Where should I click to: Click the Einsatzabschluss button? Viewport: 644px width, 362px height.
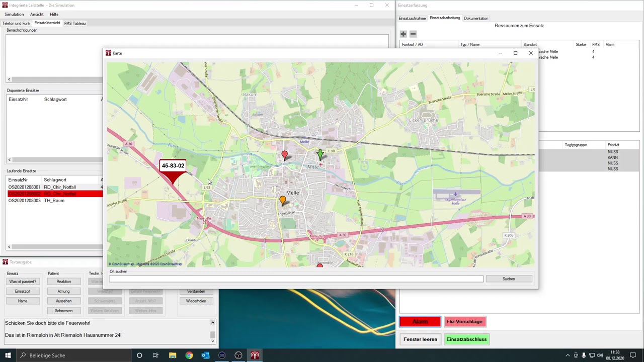[466, 339]
